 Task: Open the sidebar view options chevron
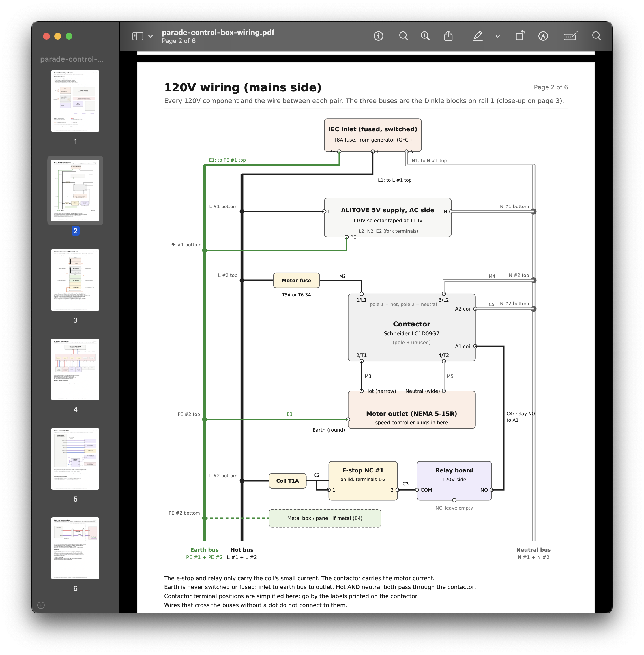pos(151,36)
